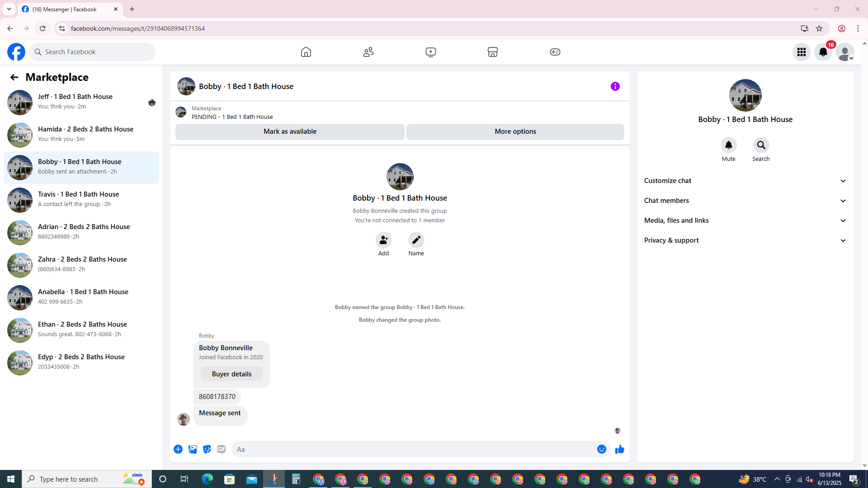Open Travis 1 Bed 1 Bath House chat
The height and width of the screenshot is (488, 868).
click(x=81, y=200)
